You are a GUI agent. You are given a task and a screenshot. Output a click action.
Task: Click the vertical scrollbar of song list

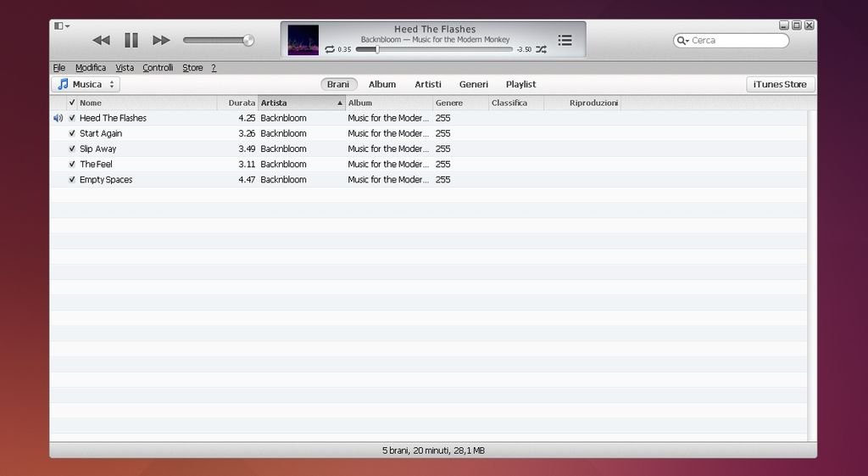pyautogui.click(x=811, y=276)
